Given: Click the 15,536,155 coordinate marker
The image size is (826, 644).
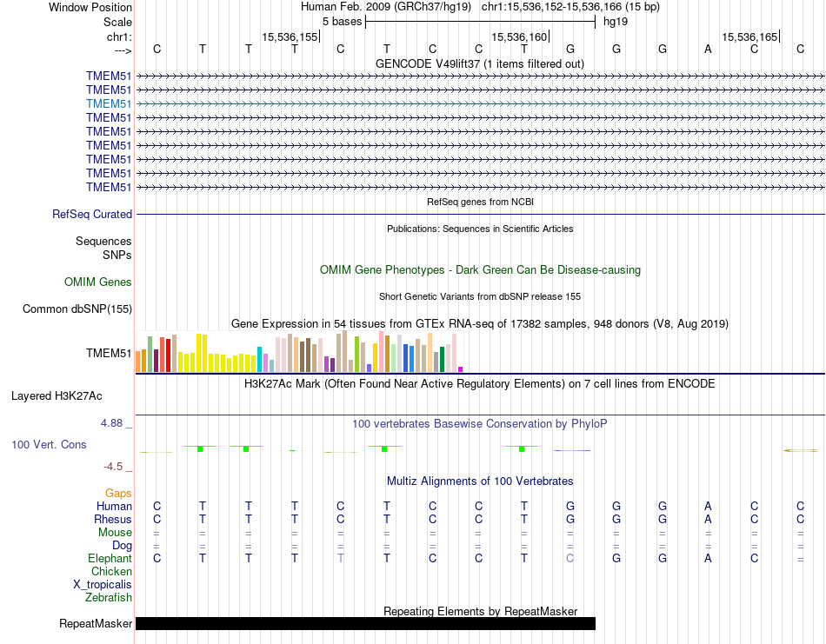Looking at the screenshot, I should tap(290, 37).
